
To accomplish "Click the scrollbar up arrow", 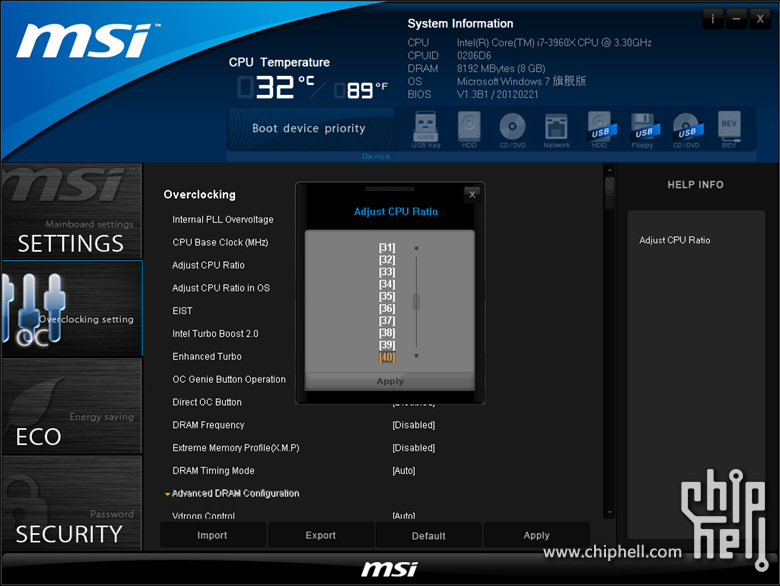I will [x=609, y=170].
